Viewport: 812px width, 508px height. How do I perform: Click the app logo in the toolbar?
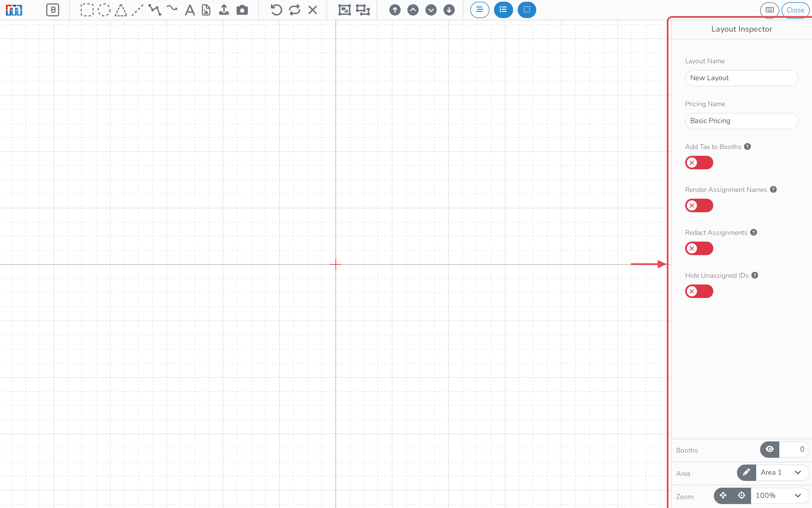click(x=14, y=10)
